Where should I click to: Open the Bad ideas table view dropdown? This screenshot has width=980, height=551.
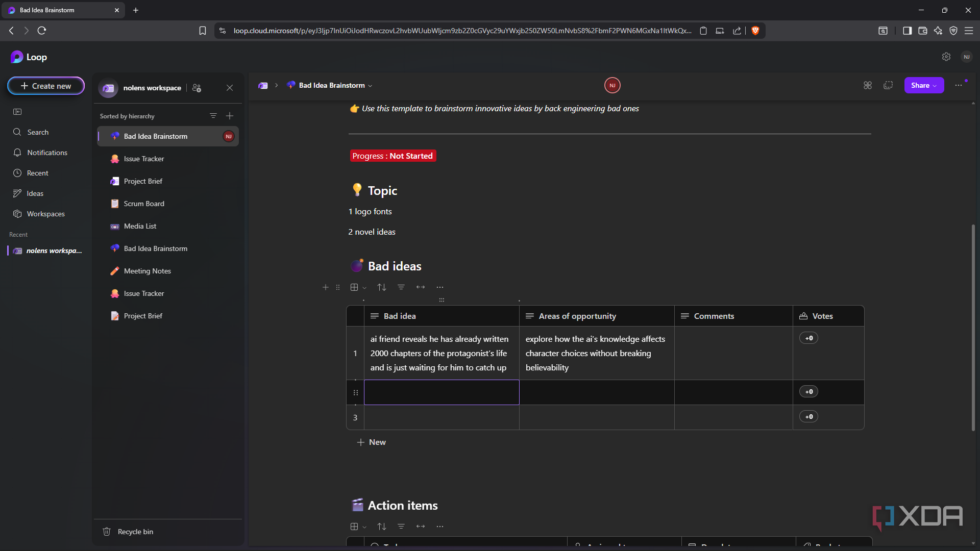358,287
